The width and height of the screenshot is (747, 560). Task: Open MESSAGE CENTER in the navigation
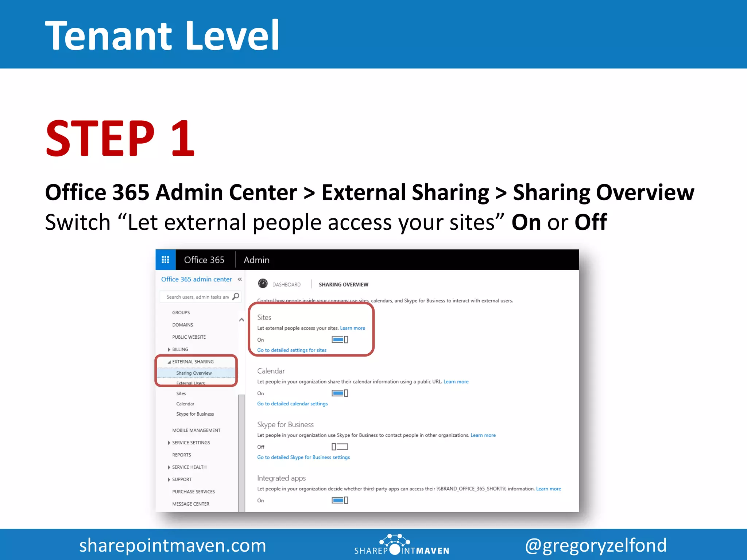coord(191,504)
